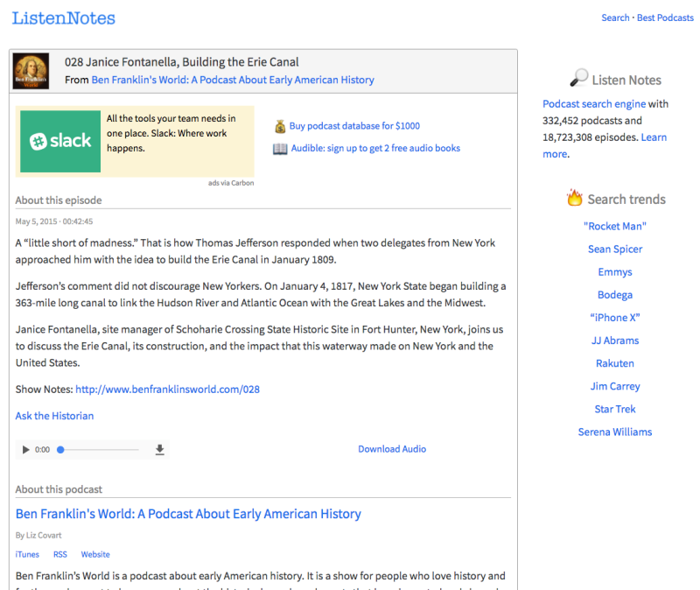The width and height of the screenshot is (700, 590).
Task: Click the Slack logo ad image
Action: pos(60,141)
